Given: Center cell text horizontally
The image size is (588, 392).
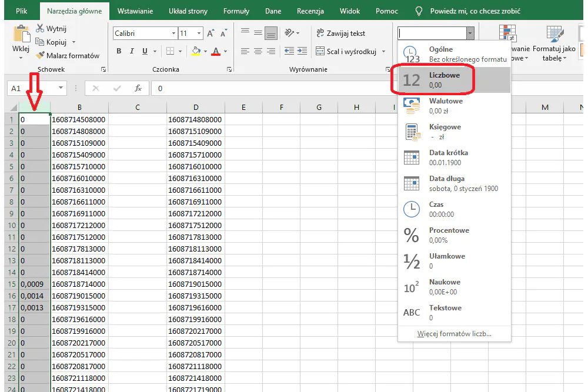Looking at the screenshot, I should [x=258, y=51].
